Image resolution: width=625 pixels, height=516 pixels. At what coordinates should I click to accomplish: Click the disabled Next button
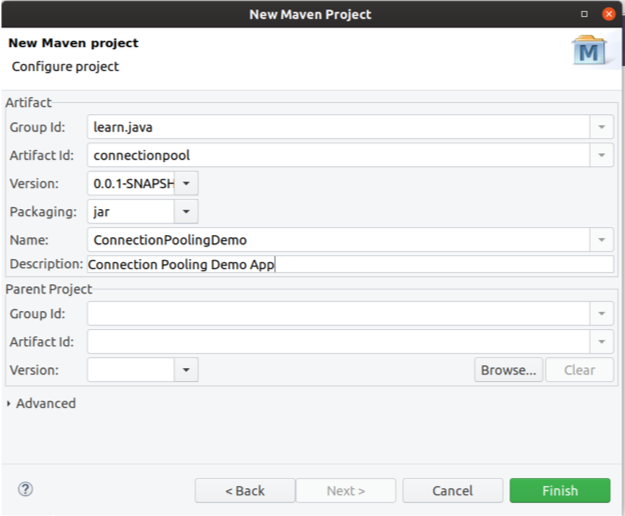346,490
